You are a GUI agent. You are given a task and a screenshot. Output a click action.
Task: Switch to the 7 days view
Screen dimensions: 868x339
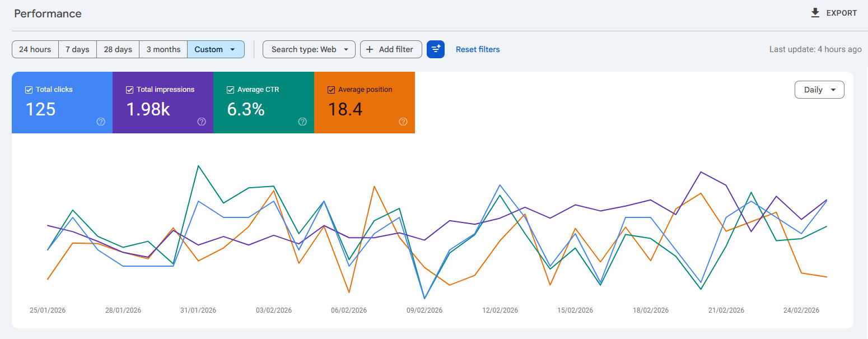click(x=77, y=49)
